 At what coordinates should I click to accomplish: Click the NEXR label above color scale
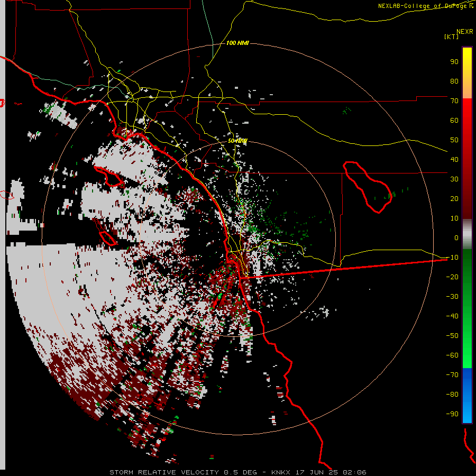point(465,32)
